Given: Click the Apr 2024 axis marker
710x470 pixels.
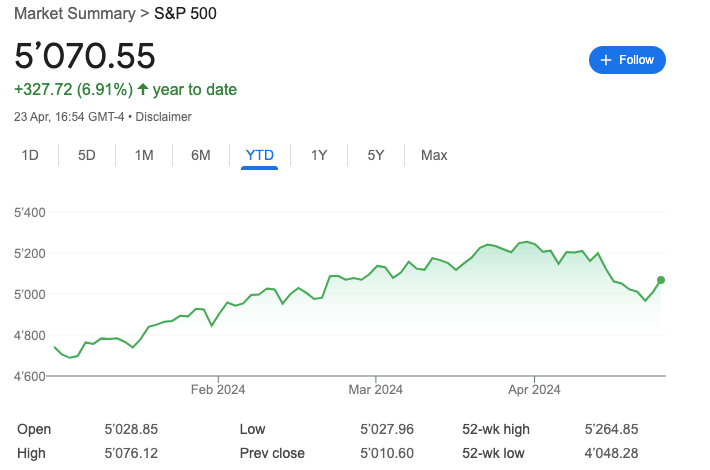Looking at the screenshot, I should click(534, 389).
